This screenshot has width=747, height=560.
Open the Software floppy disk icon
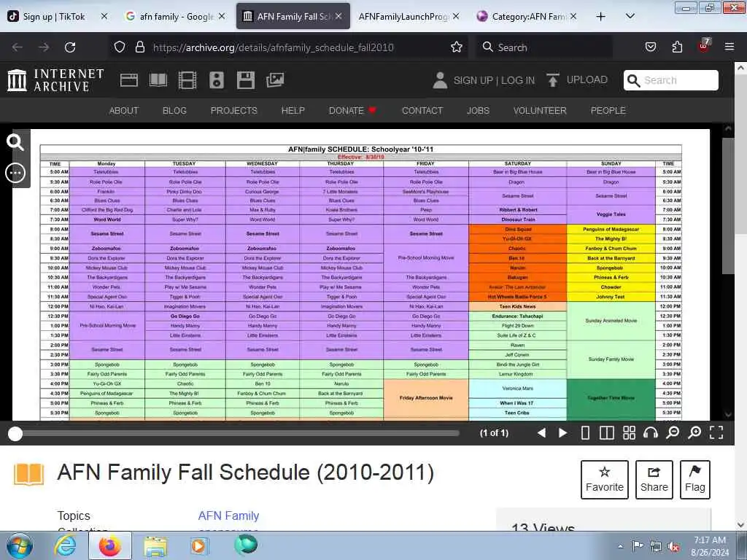[x=246, y=80]
